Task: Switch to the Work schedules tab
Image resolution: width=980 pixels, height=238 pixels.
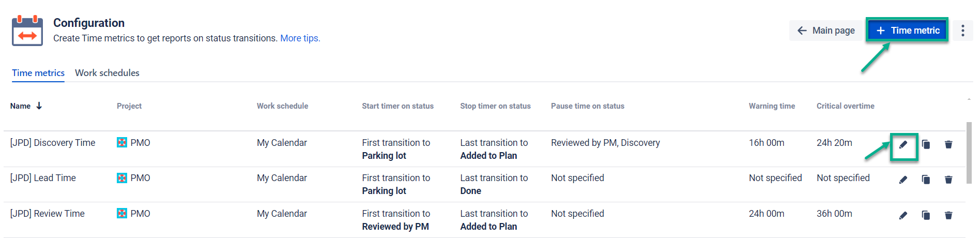Action: tap(107, 73)
